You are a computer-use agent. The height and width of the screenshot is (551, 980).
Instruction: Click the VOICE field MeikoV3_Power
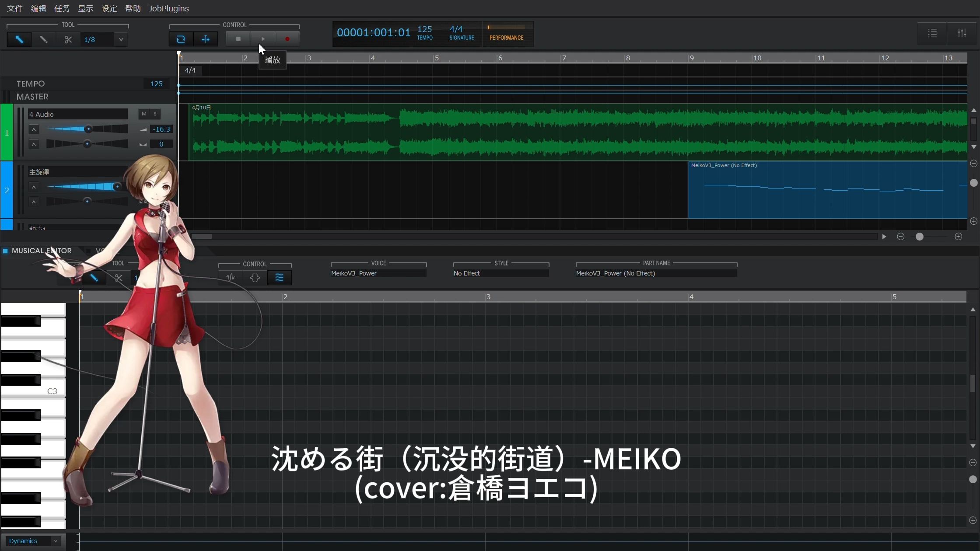378,273
